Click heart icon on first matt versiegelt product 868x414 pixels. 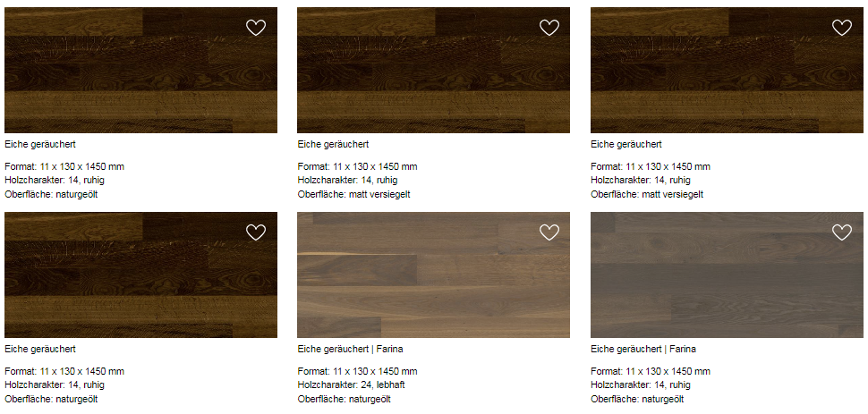point(549,28)
